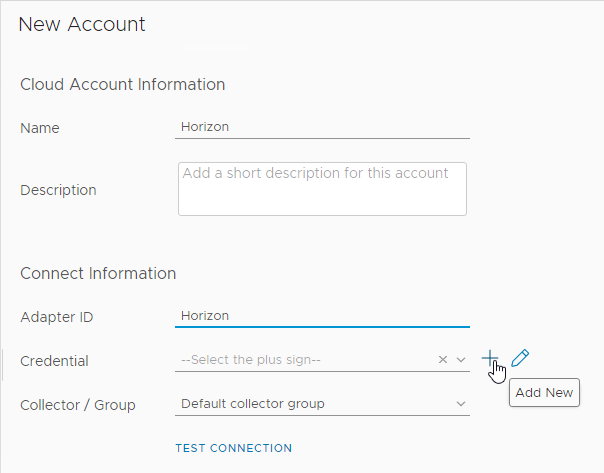Focus the Name field containing Horizon
Screen dimensions: 604x473
[322, 127]
